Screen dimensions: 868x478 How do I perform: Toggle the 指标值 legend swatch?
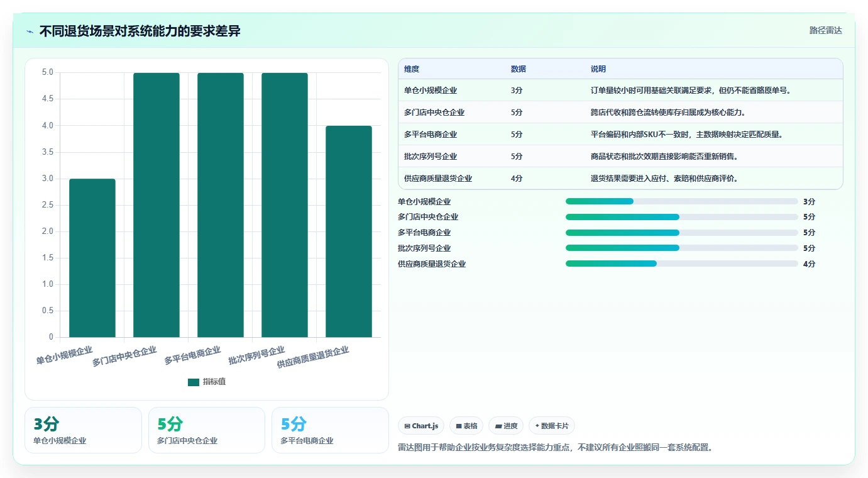click(x=194, y=382)
